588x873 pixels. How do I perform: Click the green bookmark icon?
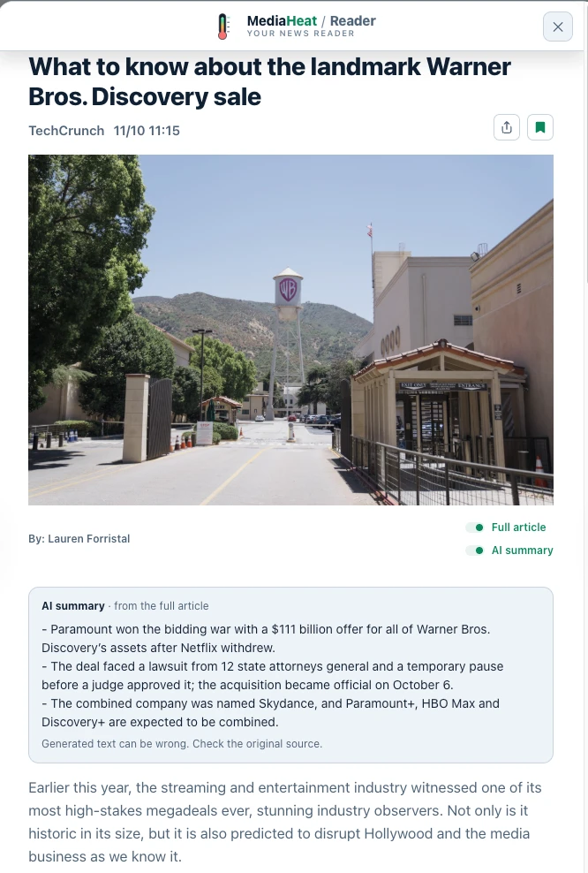click(539, 127)
